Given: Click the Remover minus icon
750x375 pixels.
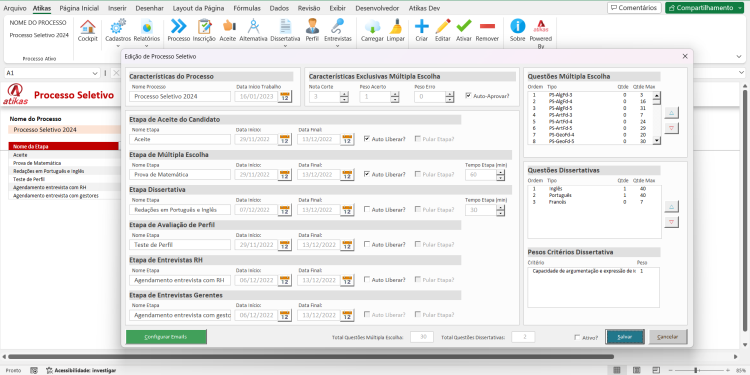Looking at the screenshot, I should (487, 26).
